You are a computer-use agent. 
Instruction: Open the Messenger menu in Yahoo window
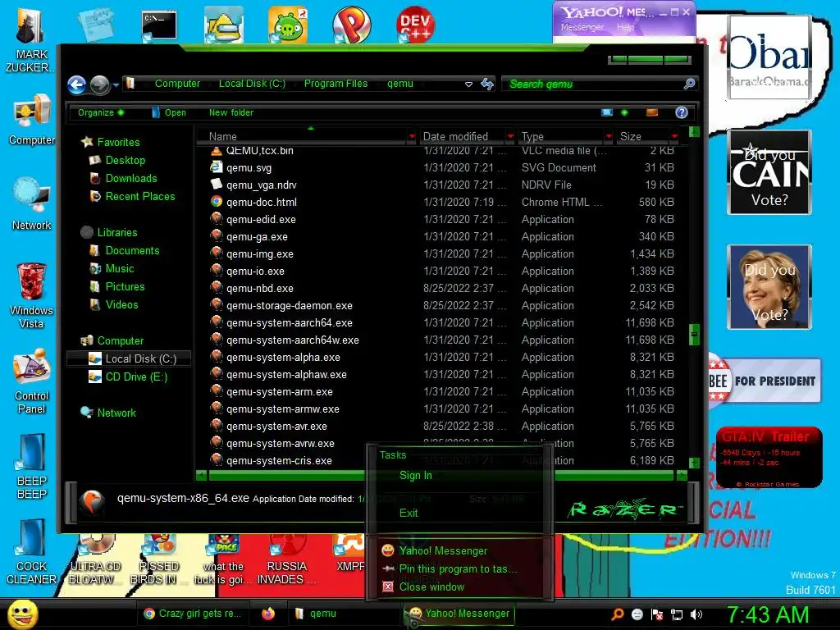(x=582, y=27)
